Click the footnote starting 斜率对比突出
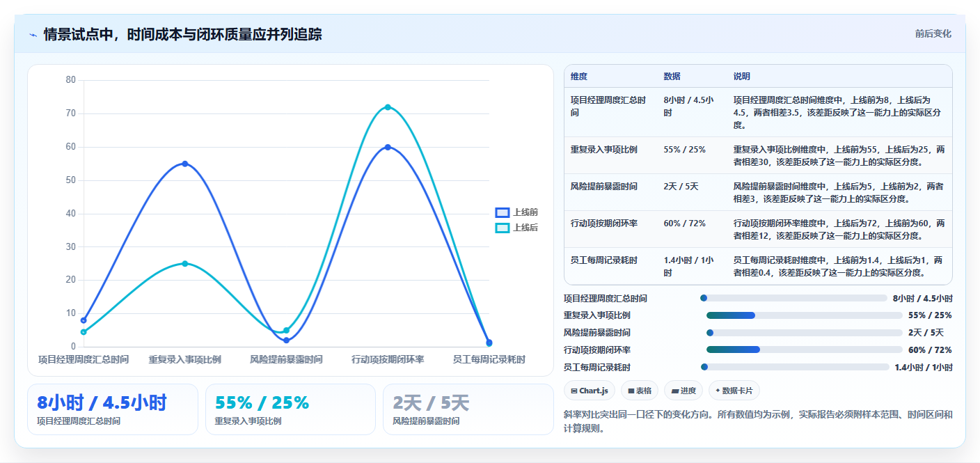Image resolution: width=980 pixels, height=463 pixels. [x=758, y=421]
